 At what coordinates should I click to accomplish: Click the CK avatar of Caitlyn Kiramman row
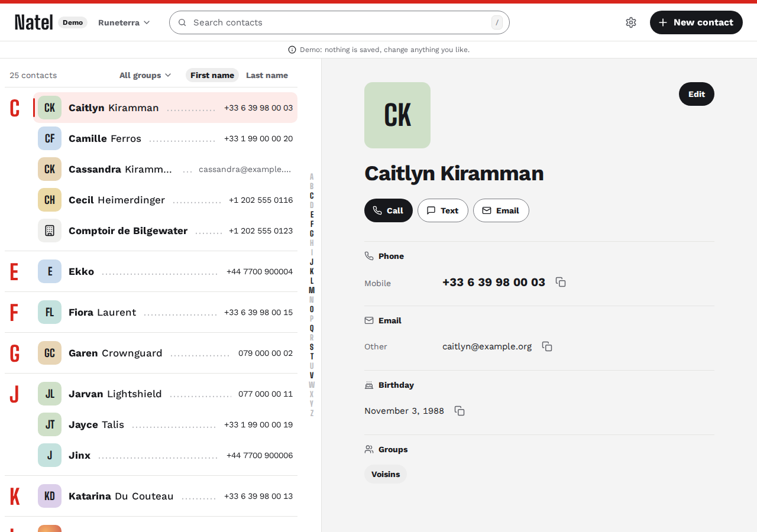pyautogui.click(x=50, y=108)
